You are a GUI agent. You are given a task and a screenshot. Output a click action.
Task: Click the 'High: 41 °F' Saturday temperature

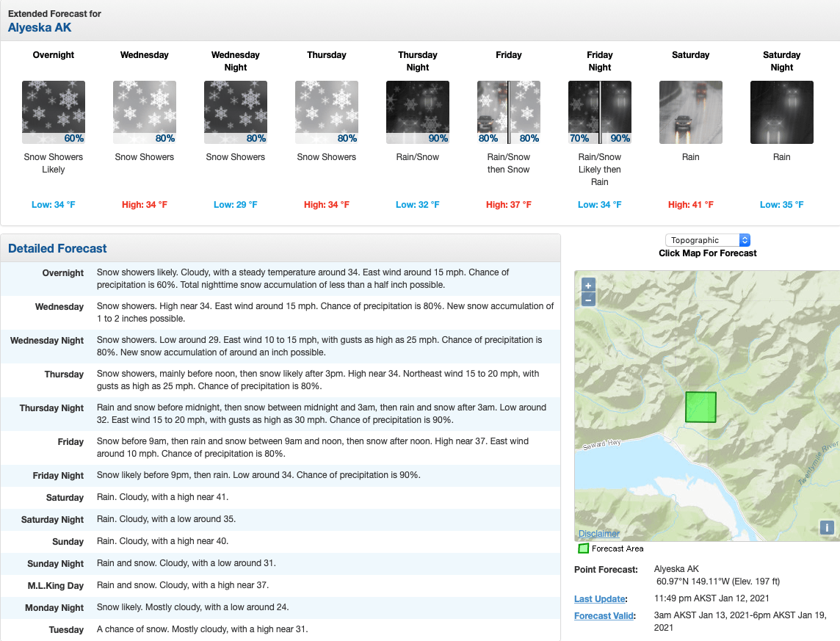[x=691, y=205]
